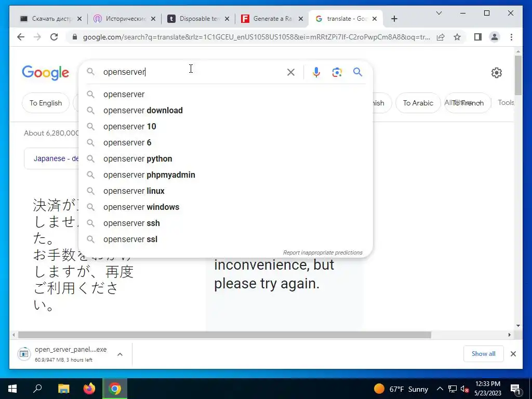Close the translate Google tab
This screenshot has height=399, width=532.
pyautogui.click(x=375, y=19)
